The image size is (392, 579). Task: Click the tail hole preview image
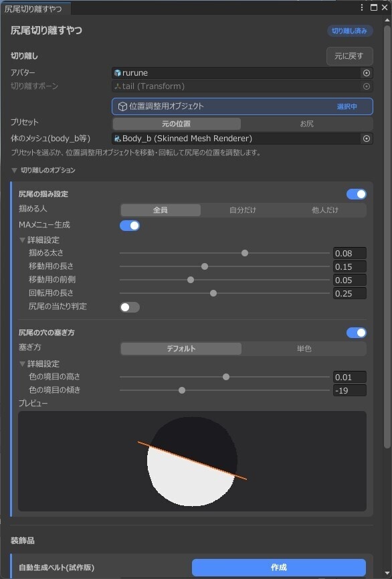[192, 461]
